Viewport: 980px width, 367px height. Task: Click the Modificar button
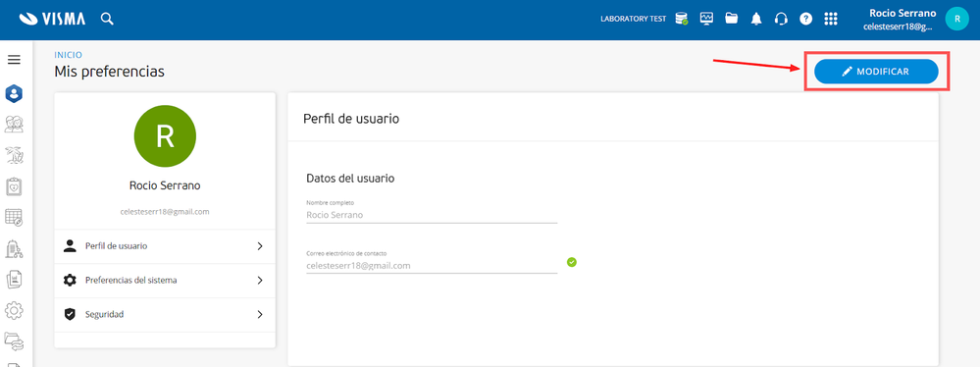tap(876, 72)
